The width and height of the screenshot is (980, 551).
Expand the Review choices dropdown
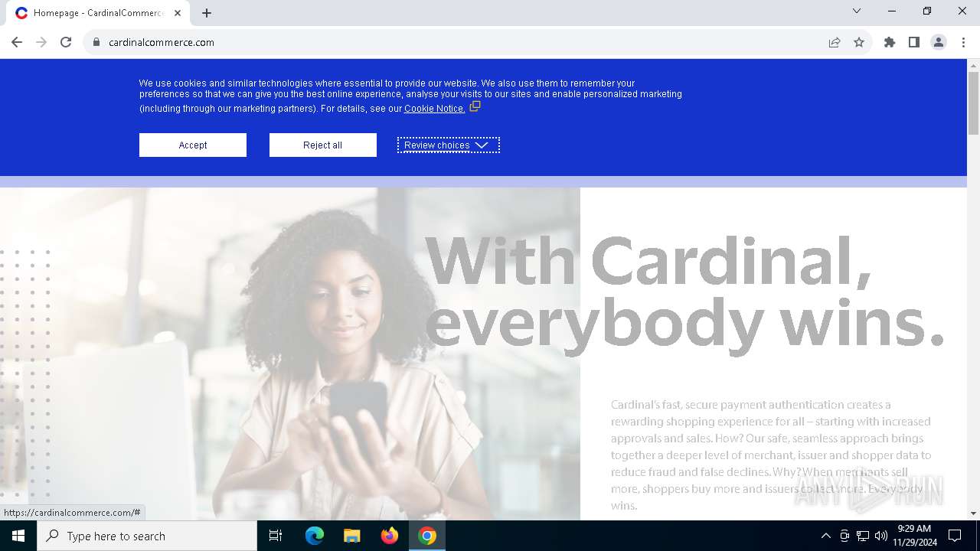coord(449,145)
